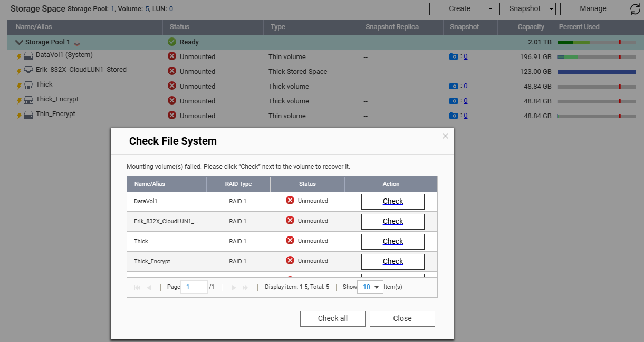
Task: Click the Erik_832X_CloudLUN1_Stored LUN icon
Action: point(28,70)
